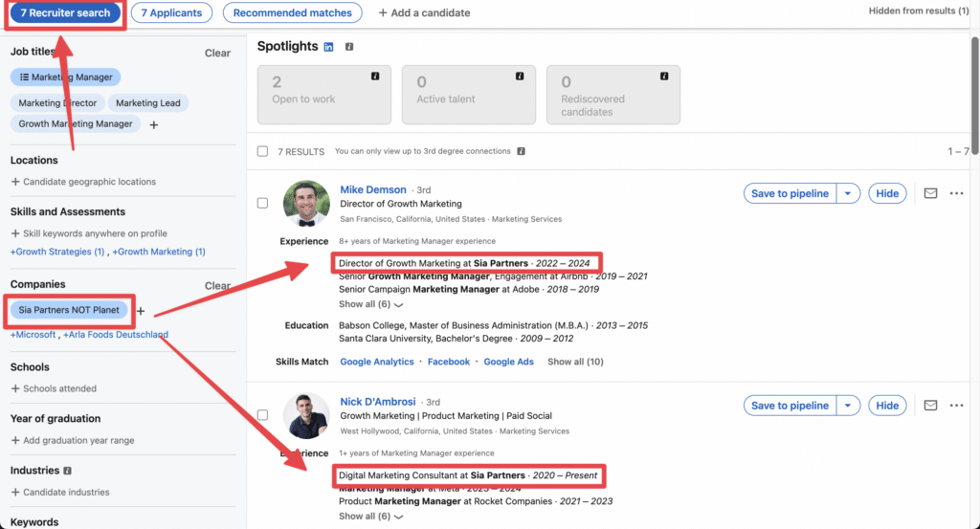The height and width of the screenshot is (529, 980).
Task: Open the Recommended matches tab
Action: pyautogui.click(x=292, y=12)
